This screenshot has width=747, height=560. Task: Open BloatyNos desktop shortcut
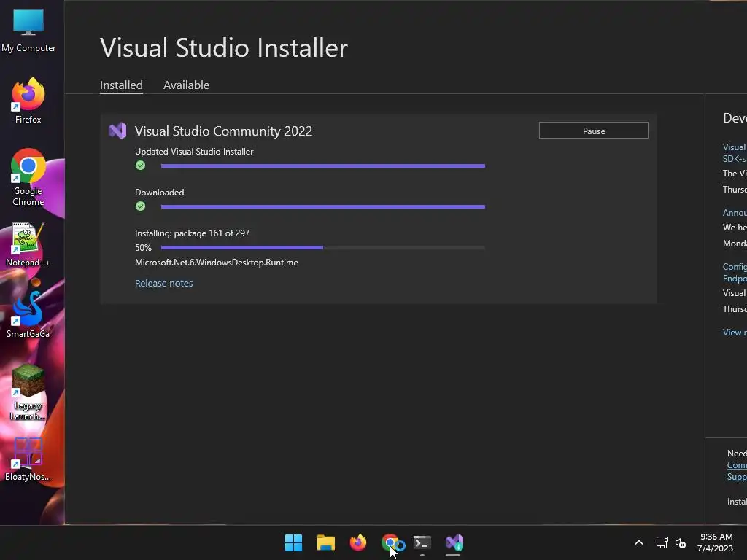click(28, 459)
